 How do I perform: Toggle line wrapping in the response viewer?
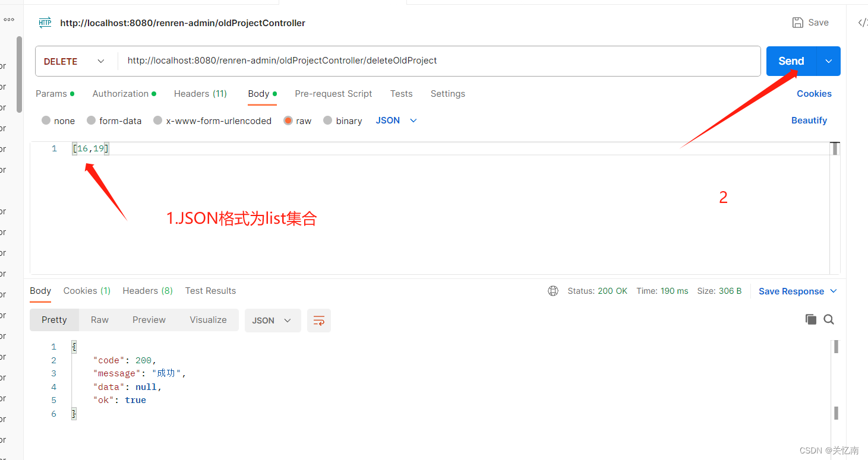[x=319, y=321]
